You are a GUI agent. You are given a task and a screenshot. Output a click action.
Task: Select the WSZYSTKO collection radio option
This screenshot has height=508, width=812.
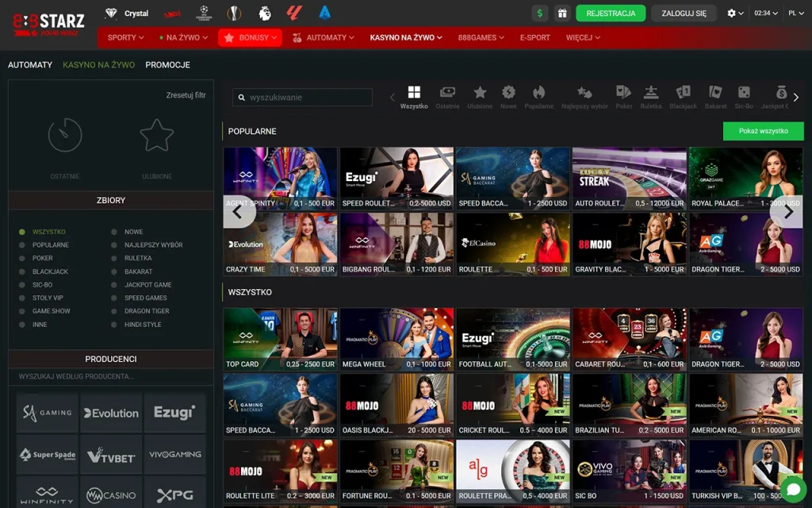pyautogui.click(x=43, y=232)
